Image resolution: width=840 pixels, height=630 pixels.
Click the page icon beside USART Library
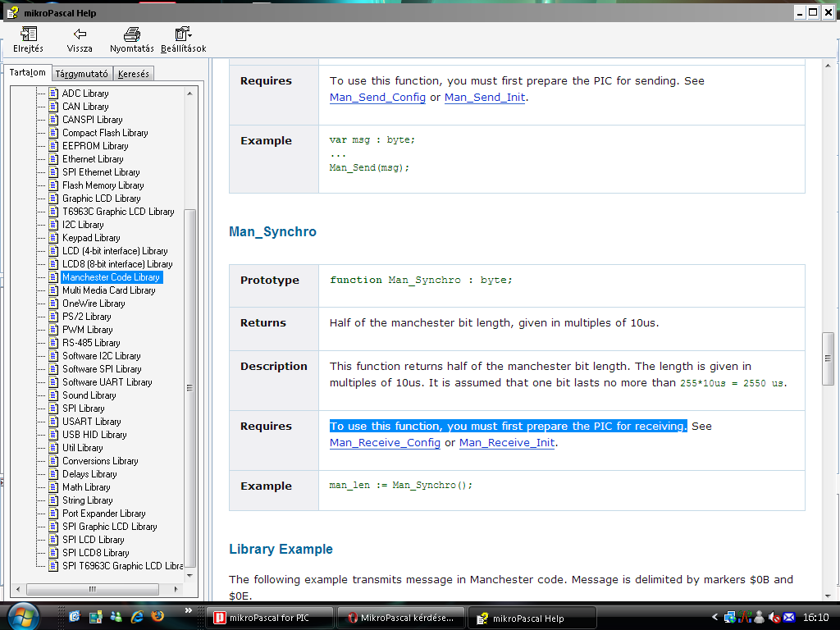click(x=53, y=422)
